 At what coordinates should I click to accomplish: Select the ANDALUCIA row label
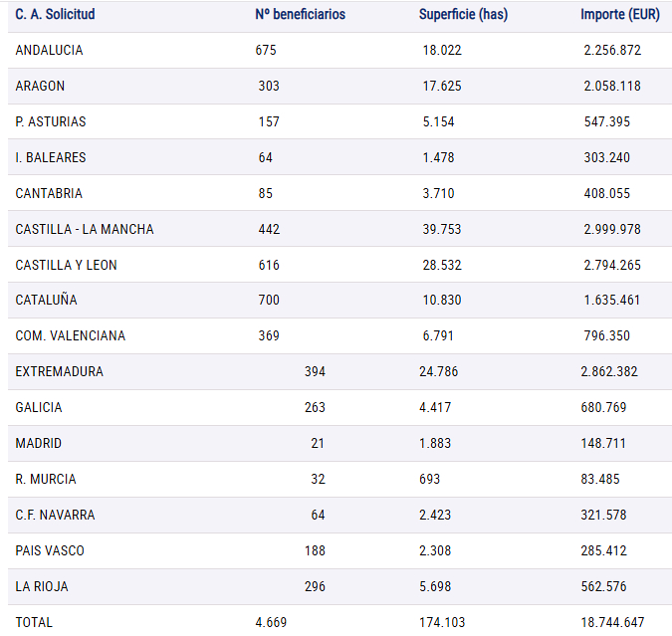(x=49, y=50)
